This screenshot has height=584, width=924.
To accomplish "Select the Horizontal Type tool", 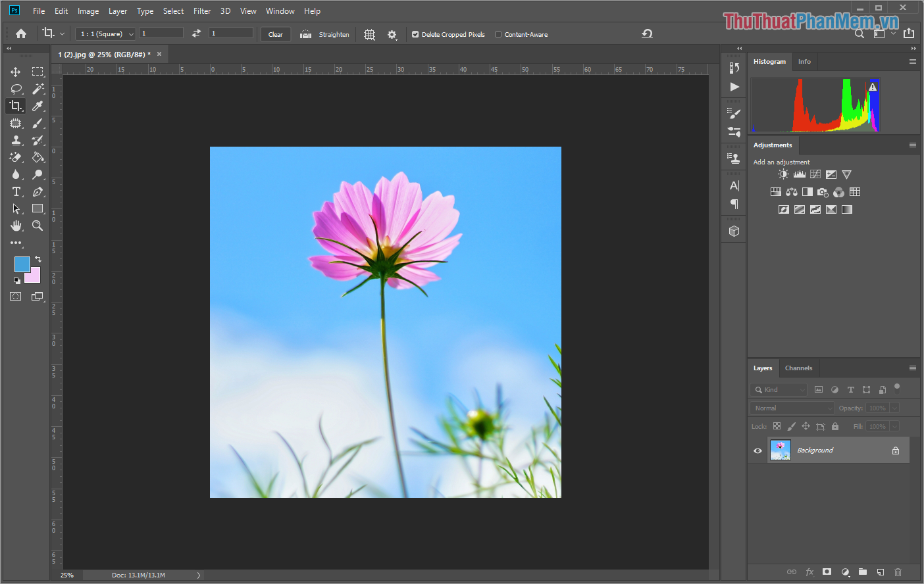I will (x=16, y=191).
